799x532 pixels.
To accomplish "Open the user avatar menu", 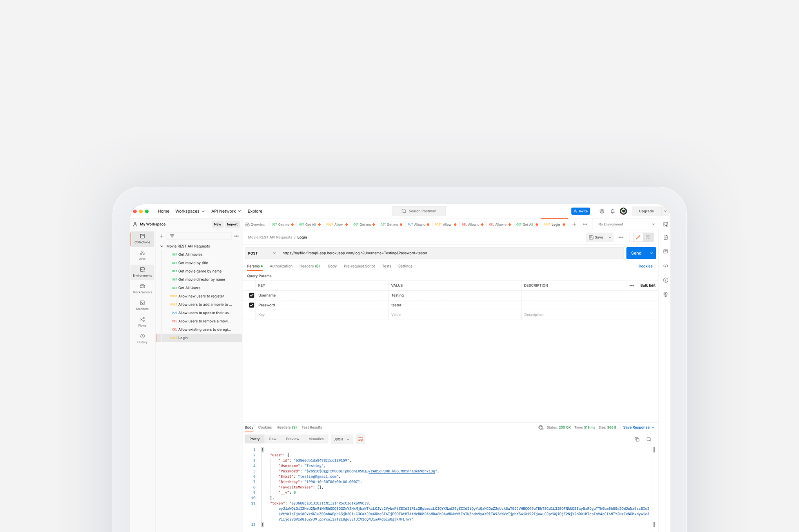I will 623,211.
